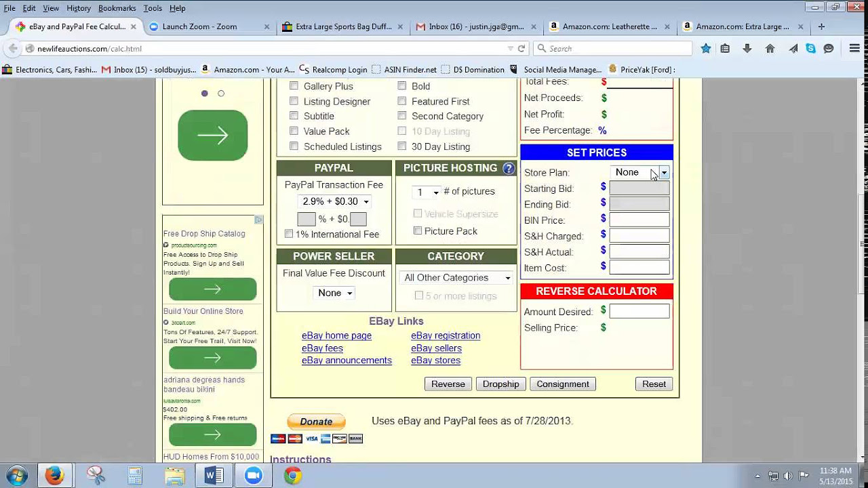Open Firefox from the taskbar
Image resolution: width=868 pixels, height=488 pixels.
(54, 475)
